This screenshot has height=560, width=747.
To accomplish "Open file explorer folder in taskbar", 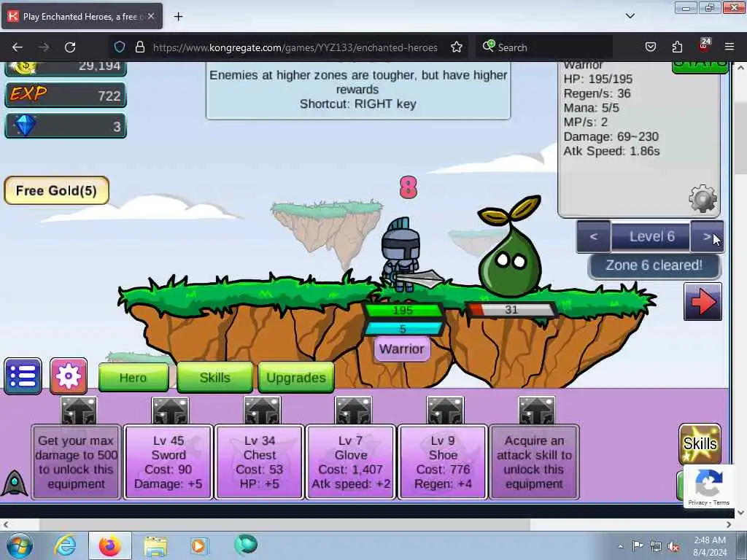I will (155, 546).
